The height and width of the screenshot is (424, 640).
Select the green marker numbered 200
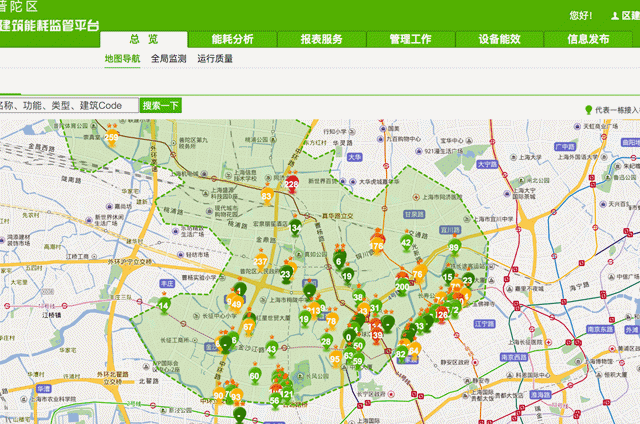pos(402,288)
